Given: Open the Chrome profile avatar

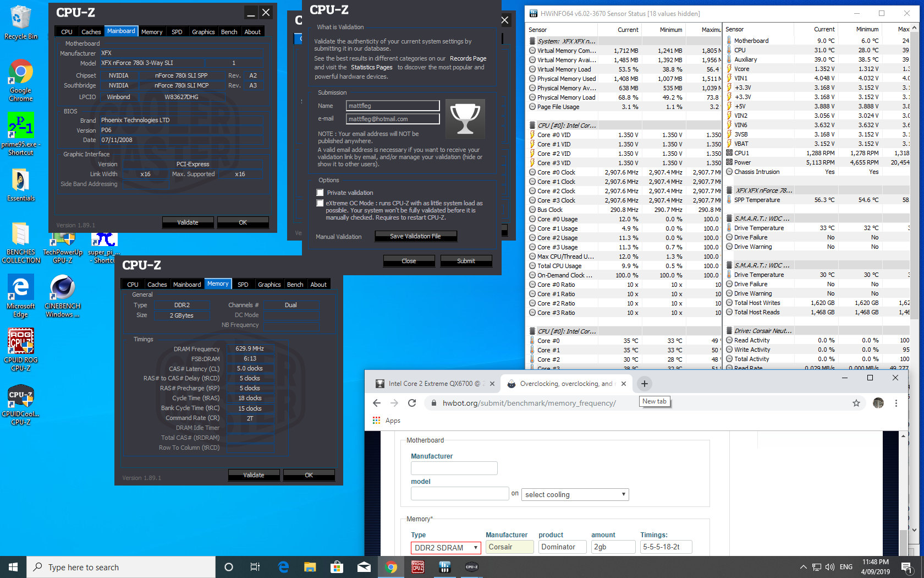Looking at the screenshot, I should point(878,403).
